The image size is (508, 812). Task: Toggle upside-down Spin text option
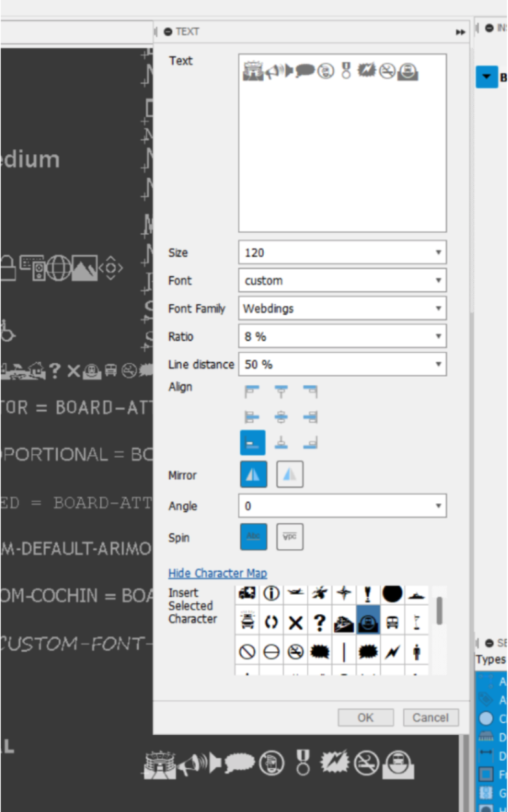pyautogui.click(x=290, y=537)
